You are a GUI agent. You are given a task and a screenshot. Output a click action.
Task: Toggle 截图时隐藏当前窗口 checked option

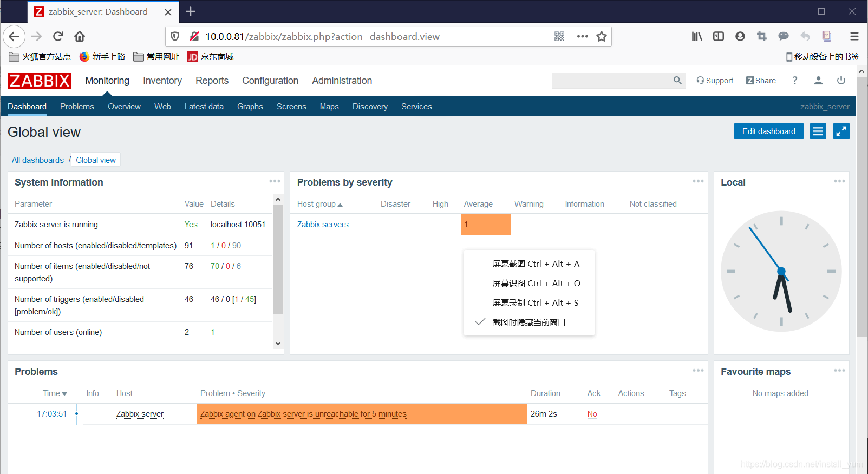(529, 322)
